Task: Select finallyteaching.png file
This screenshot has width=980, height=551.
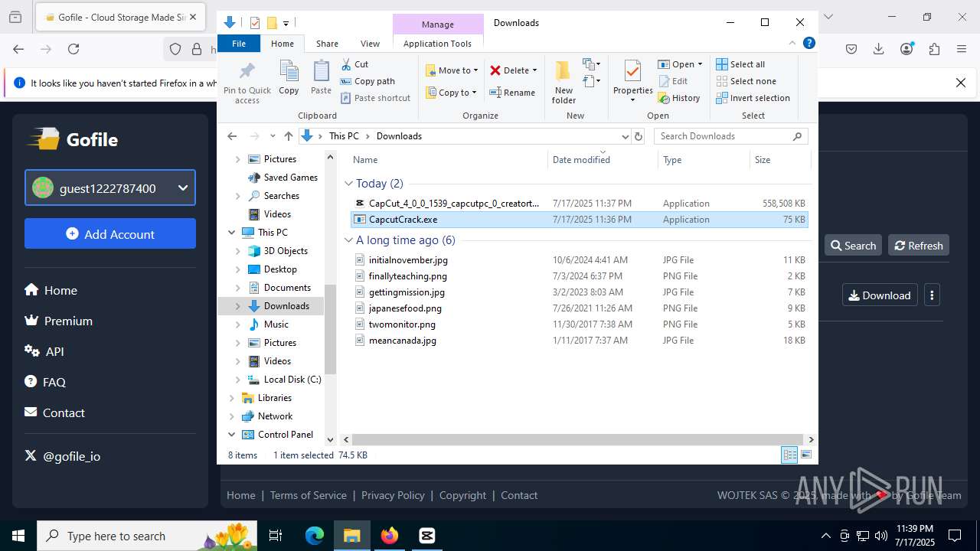Action: click(x=580, y=276)
